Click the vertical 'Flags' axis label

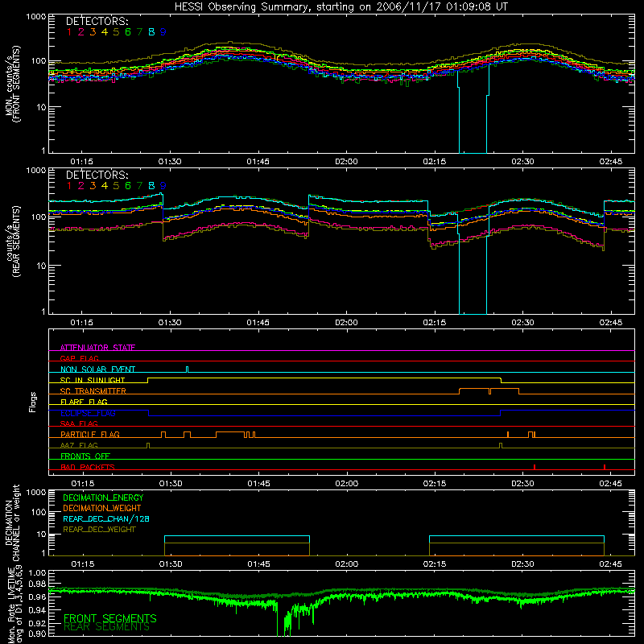(33, 402)
